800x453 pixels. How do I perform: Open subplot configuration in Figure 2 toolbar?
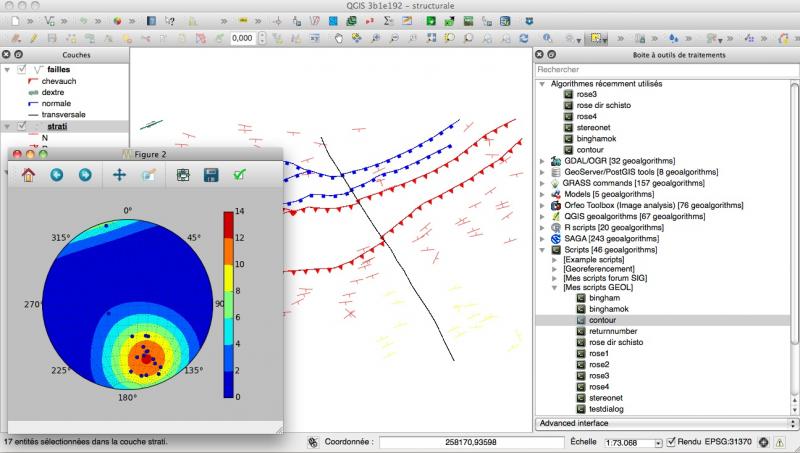tap(183, 175)
